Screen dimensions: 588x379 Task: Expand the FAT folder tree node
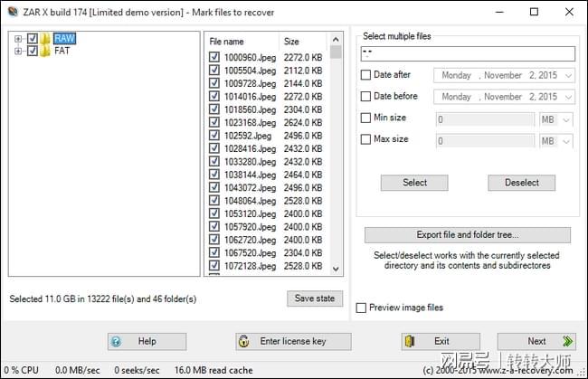pos(17,51)
